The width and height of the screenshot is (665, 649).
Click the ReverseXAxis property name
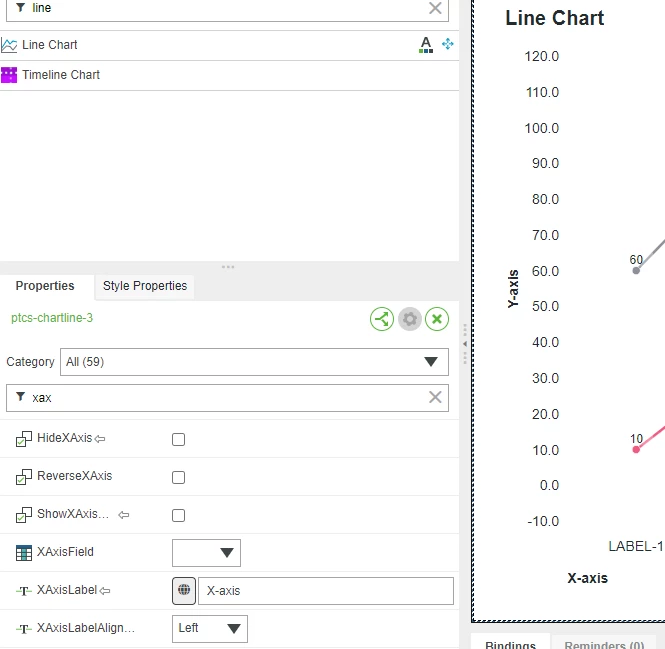click(75, 476)
